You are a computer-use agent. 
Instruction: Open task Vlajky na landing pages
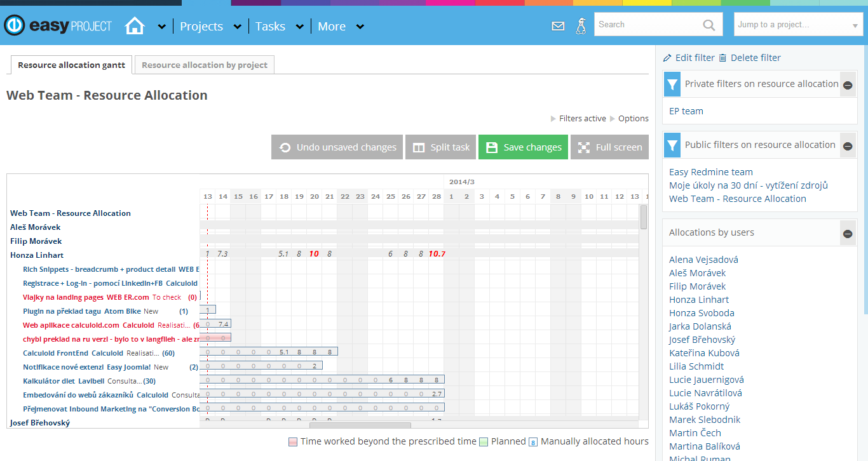(63, 297)
